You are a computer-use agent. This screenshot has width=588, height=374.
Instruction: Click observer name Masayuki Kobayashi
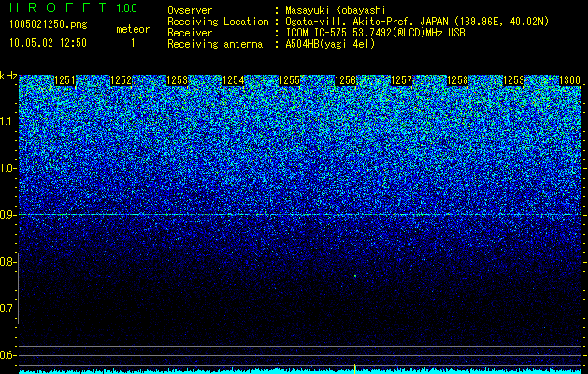336,10
